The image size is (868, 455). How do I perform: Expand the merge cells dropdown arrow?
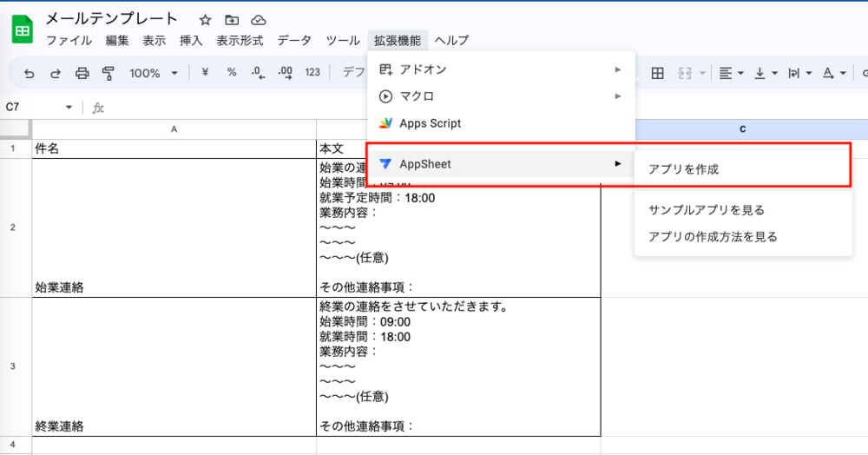pos(702,73)
